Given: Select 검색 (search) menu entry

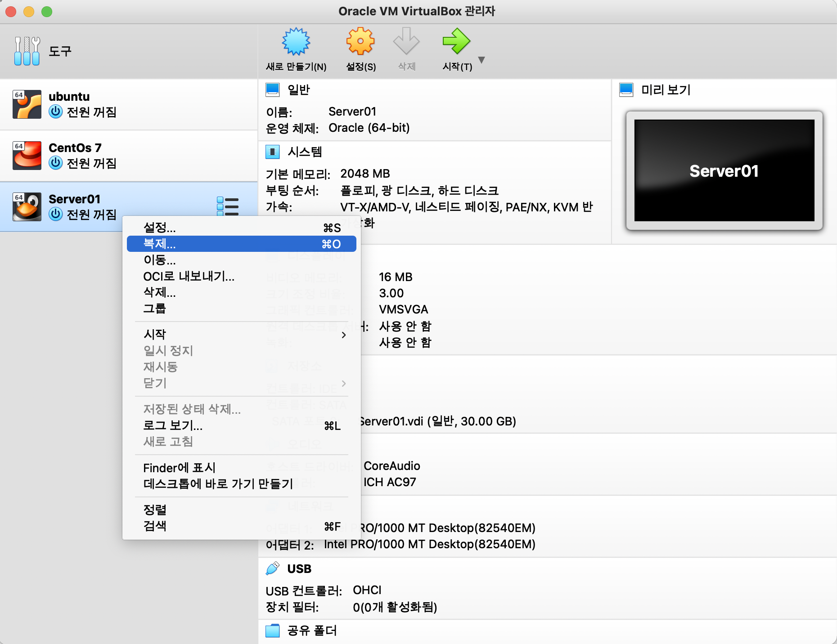Looking at the screenshot, I should (242, 526).
